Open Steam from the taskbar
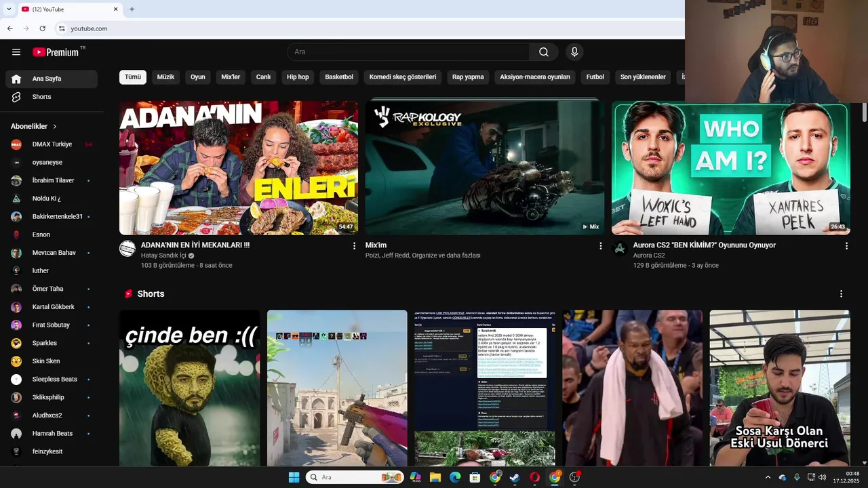This screenshot has width=868, height=488. [515, 477]
